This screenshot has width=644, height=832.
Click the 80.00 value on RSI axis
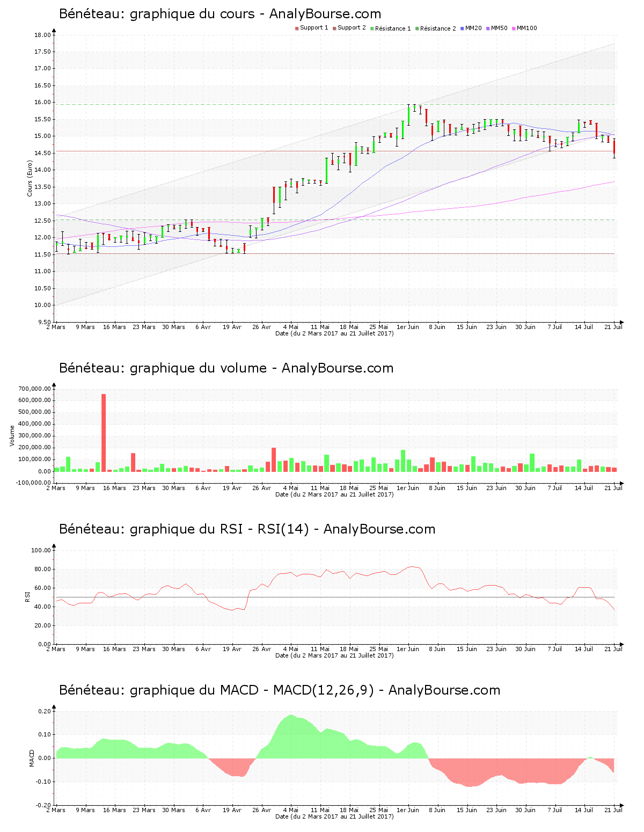click(x=43, y=569)
